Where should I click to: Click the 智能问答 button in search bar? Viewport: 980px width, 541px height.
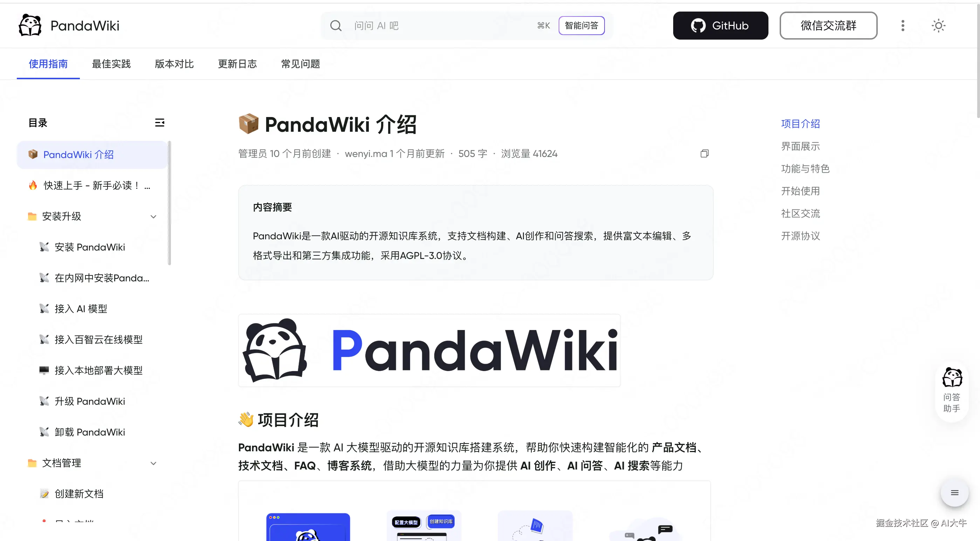point(581,26)
